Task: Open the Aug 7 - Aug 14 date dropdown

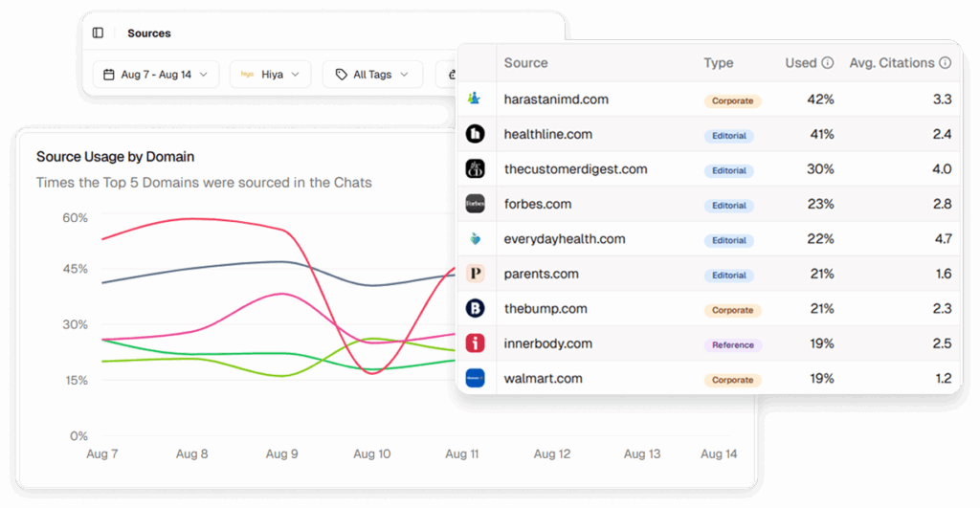Action: tap(156, 75)
